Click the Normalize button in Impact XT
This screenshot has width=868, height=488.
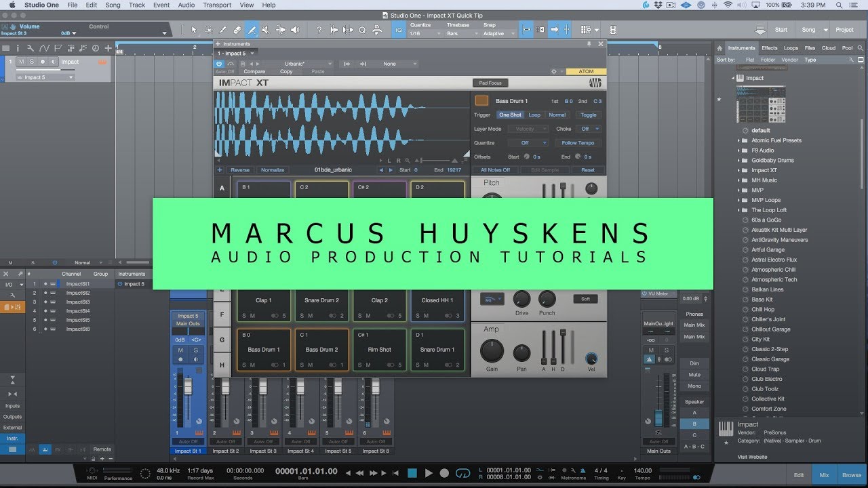pyautogui.click(x=273, y=170)
